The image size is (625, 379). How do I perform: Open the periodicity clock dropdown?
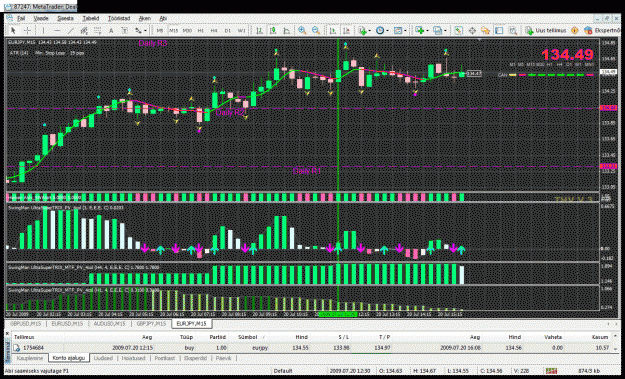click(382, 30)
